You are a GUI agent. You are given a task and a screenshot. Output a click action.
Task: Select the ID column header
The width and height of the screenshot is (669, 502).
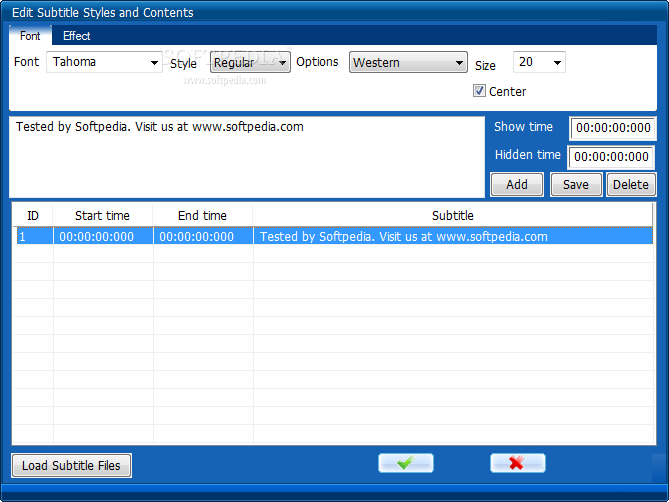point(33,215)
